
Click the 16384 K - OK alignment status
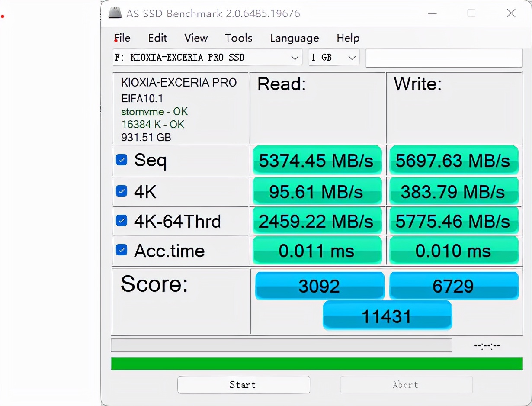point(153,125)
